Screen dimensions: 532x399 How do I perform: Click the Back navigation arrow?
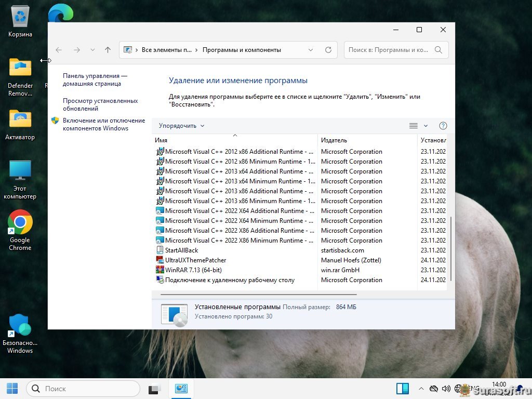click(x=59, y=50)
